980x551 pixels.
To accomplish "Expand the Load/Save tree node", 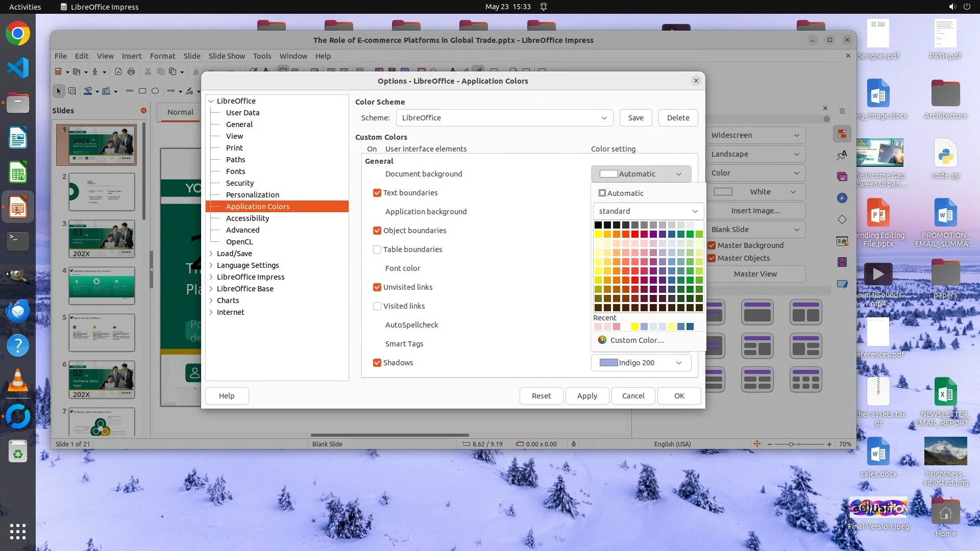I will pyautogui.click(x=211, y=254).
